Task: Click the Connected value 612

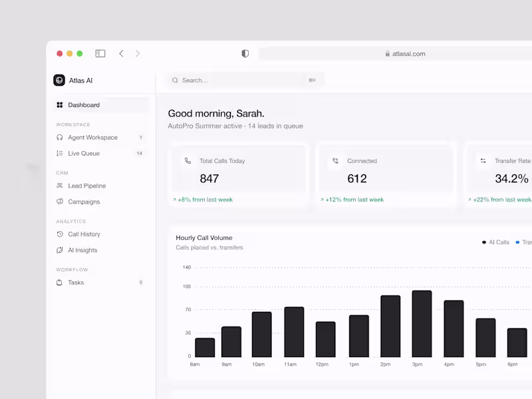Action: [357, 178]
